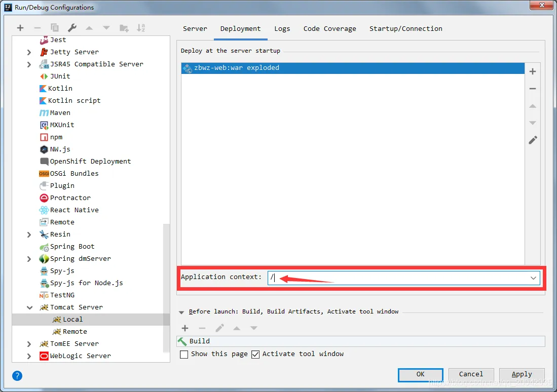Click the Protractor icon
Image resolution: width=557 pixels, height=392 pixels.
coord(44,198)
